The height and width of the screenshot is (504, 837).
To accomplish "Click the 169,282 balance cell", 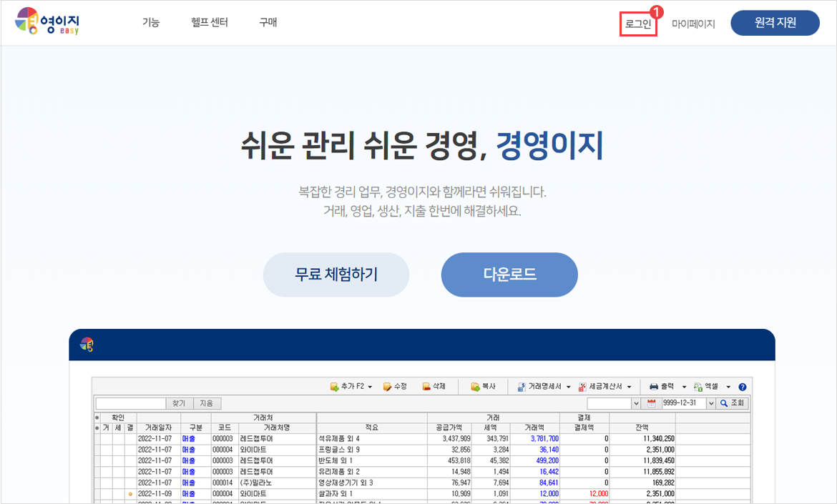I will (x=642, y=483).
